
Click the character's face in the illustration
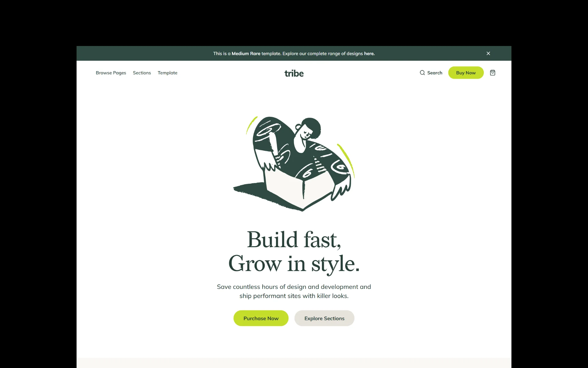click(x=306, y=132)
